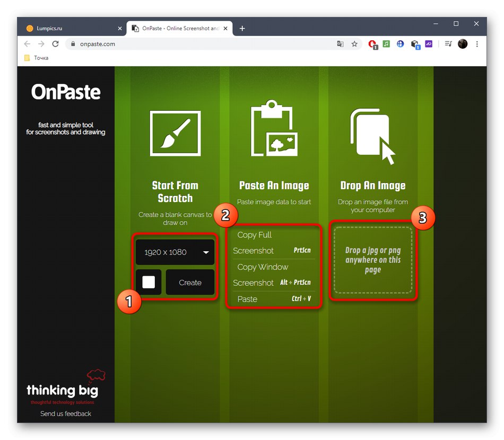This screenshot has height=440, width=504.
Task: Click the music note extension icon
Action: pyautogui.click(x=386, y=44)
